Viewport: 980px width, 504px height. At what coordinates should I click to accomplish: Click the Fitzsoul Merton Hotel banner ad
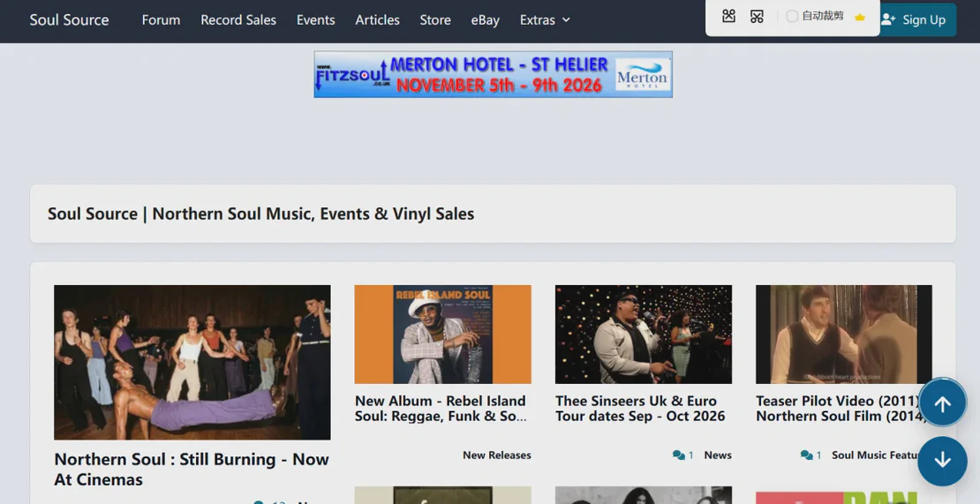point(494,74)
